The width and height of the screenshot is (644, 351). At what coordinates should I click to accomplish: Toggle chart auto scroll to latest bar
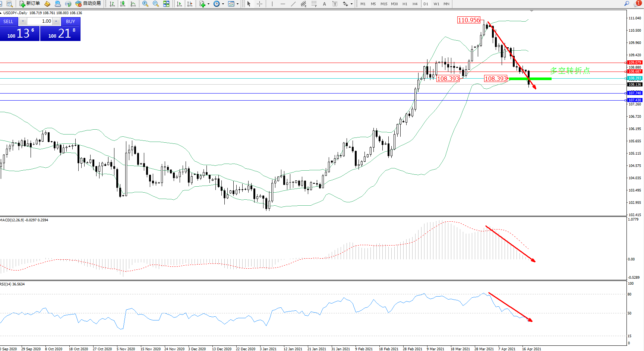coord(179,4)
